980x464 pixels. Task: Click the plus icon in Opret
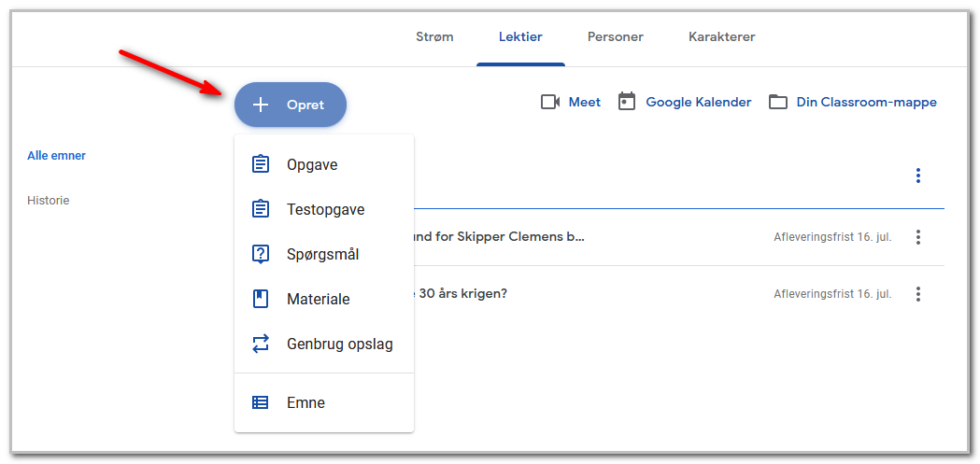[x=260, y=105]
